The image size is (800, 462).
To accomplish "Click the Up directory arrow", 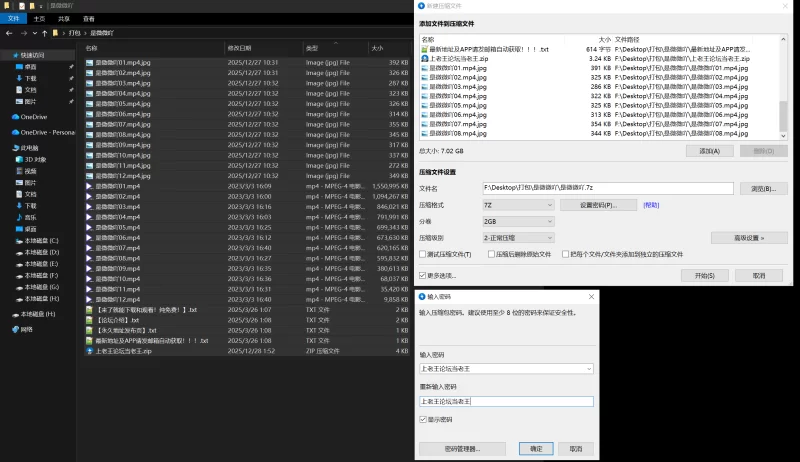I will (x=47, y=32).
